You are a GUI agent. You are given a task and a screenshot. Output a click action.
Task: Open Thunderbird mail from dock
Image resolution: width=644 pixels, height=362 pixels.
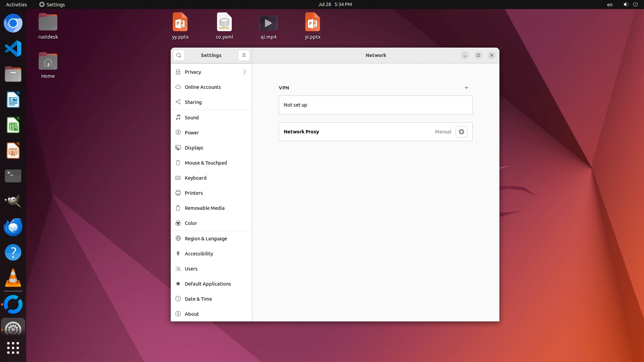(x=13, y=227)
